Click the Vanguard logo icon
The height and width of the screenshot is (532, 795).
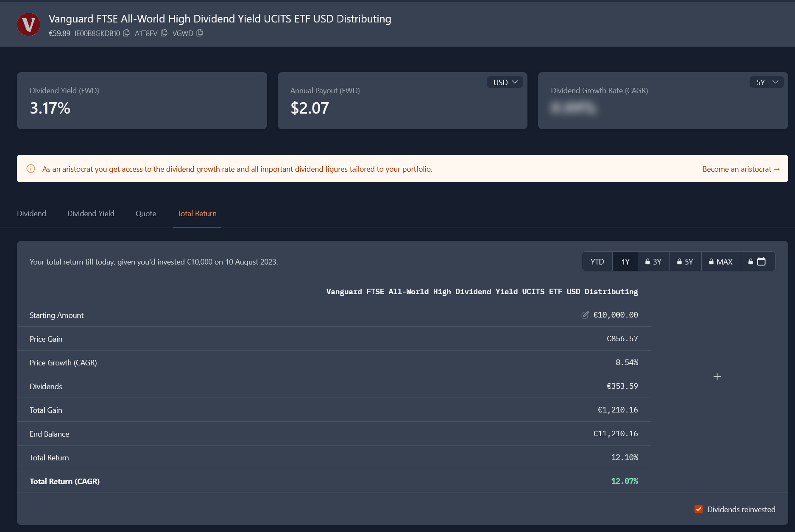point(28,24)
